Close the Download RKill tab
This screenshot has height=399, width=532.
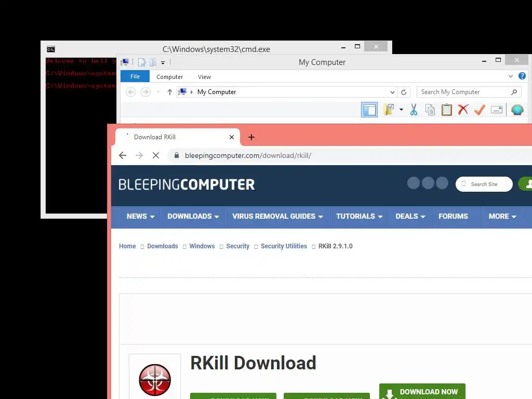click(x=232, y=137)
